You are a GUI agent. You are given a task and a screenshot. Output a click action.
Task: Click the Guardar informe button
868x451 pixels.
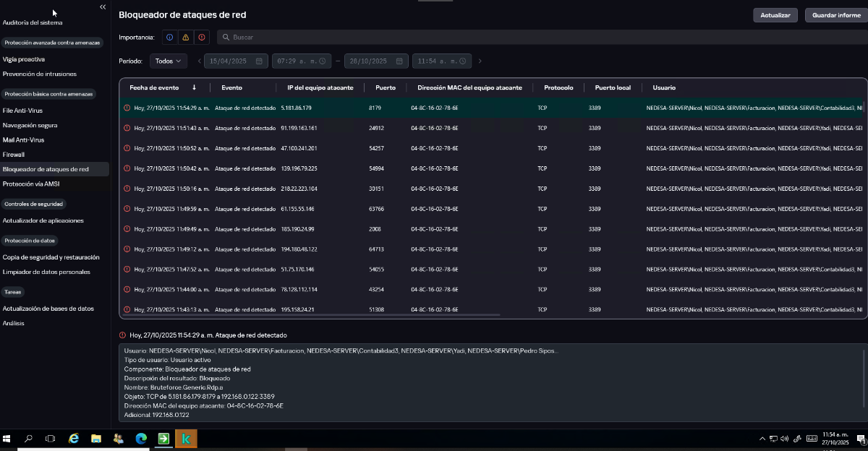(836, 15)
